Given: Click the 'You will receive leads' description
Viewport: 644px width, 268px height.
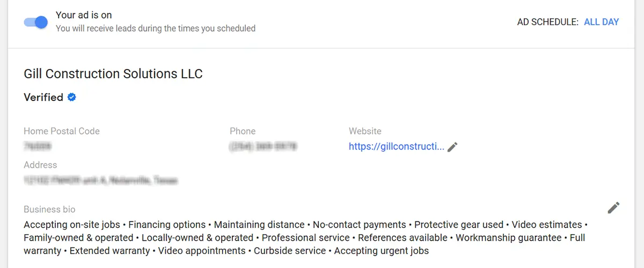Looking at the screenshot, I should [156, 28].
